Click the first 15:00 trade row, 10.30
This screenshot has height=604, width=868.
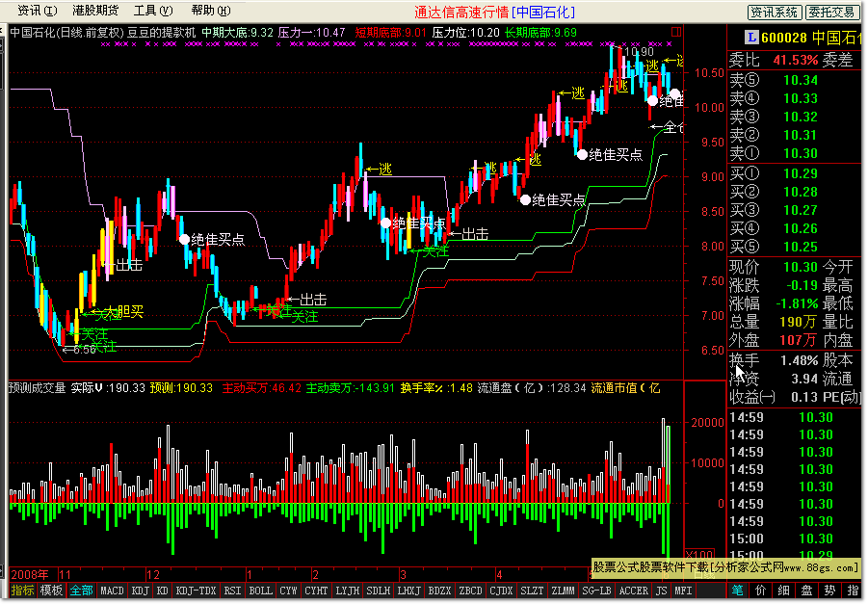click(x=780, y=538)
